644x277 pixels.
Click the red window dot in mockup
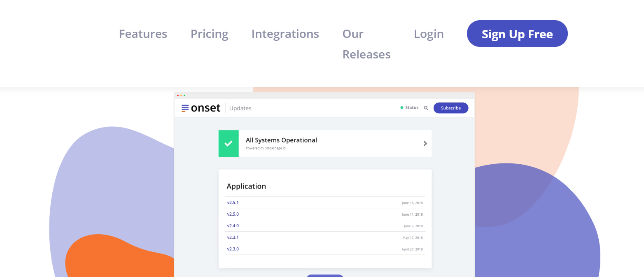point(178,95)
